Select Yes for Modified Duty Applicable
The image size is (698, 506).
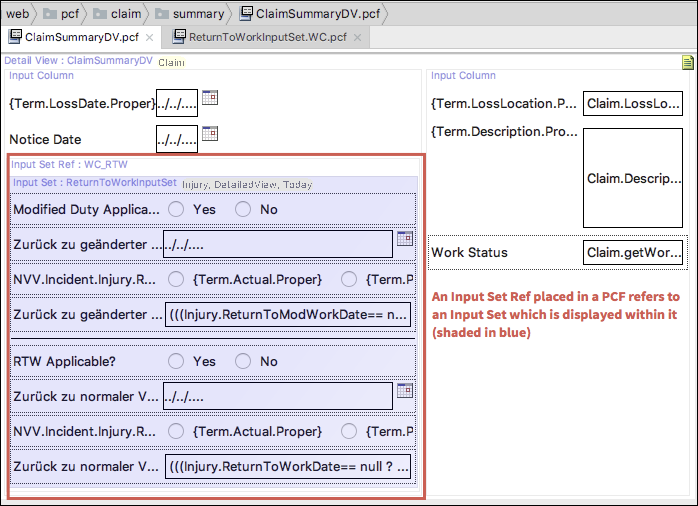coord(176,209)
